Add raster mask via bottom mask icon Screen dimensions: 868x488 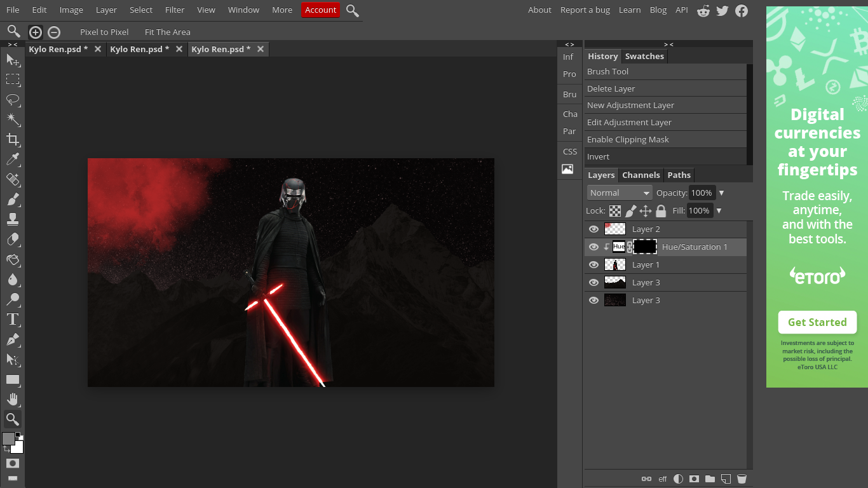[694, 479]
